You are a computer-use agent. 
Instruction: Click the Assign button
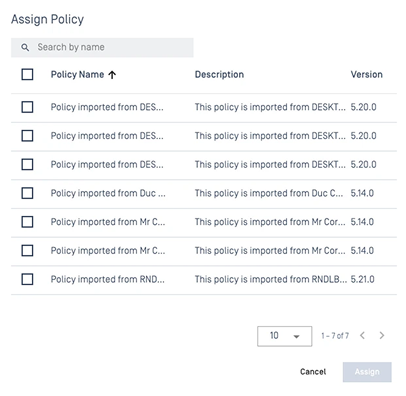tap(367, 372)
